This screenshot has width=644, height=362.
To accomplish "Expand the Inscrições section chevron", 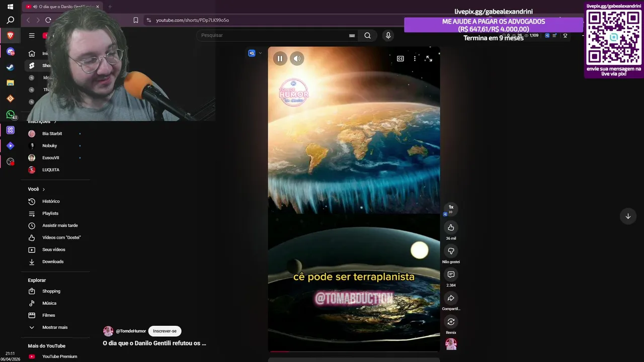I will click(55, 122).
